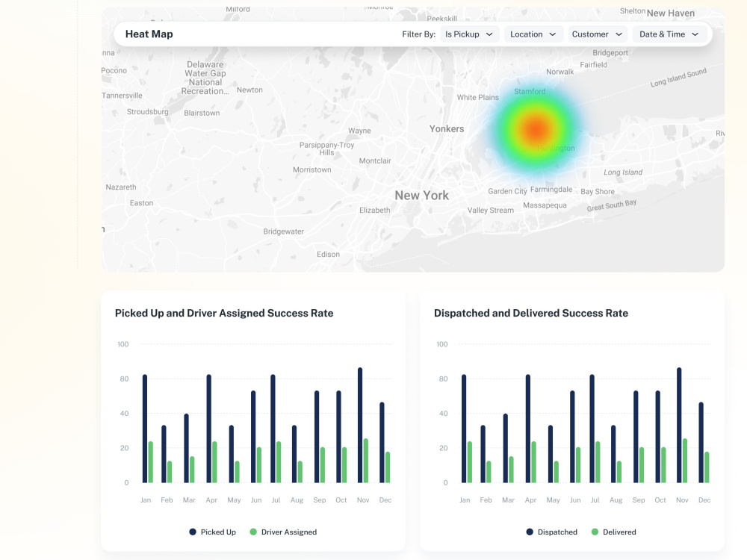Click the Montclair map label

point(375,161)
